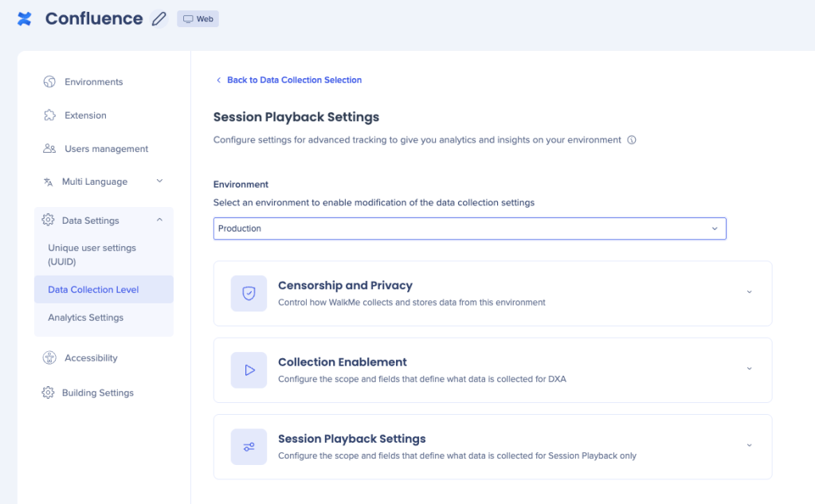Image resolution: width=815 pixels, height=504 pixels.
Task: Click the info icon after the settings description
Action: click(x=632, y=140)
